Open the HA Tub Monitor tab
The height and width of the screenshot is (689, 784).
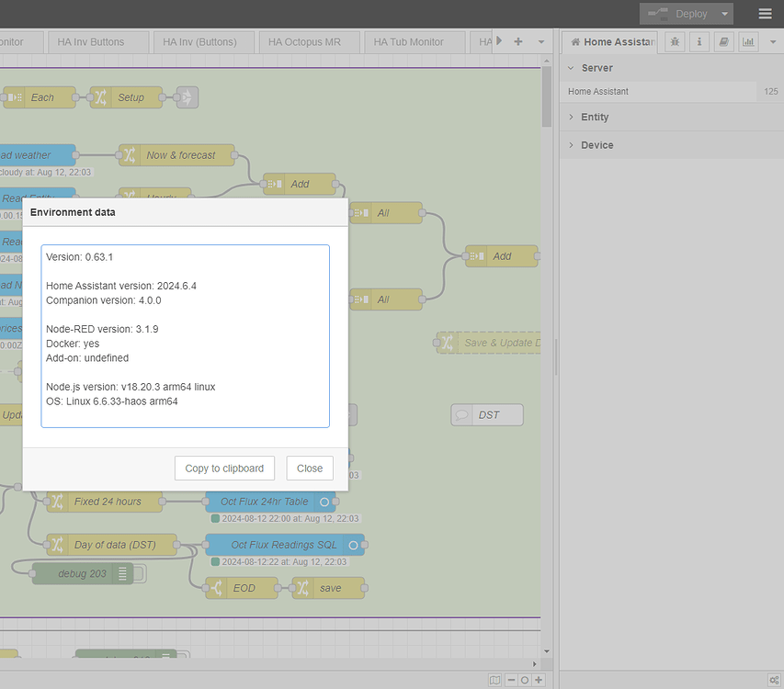click(415, 42)
